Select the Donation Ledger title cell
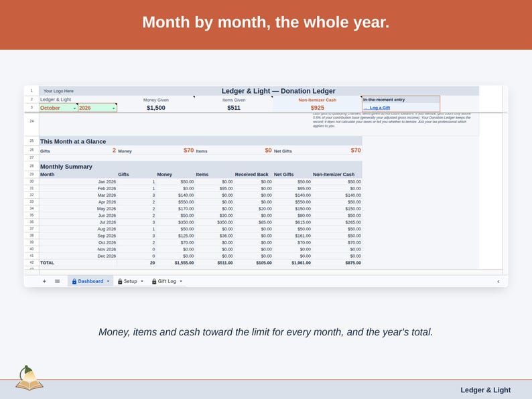 (x=278, y=91)
